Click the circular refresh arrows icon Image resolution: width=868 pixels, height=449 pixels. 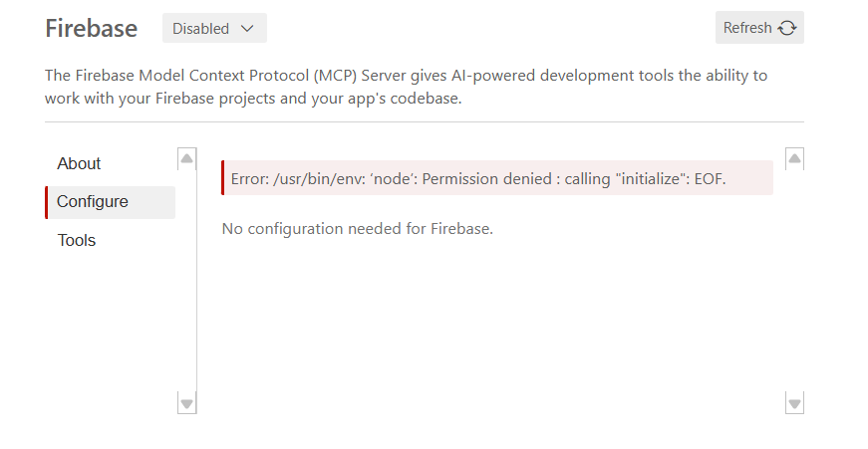coord(787,28)
